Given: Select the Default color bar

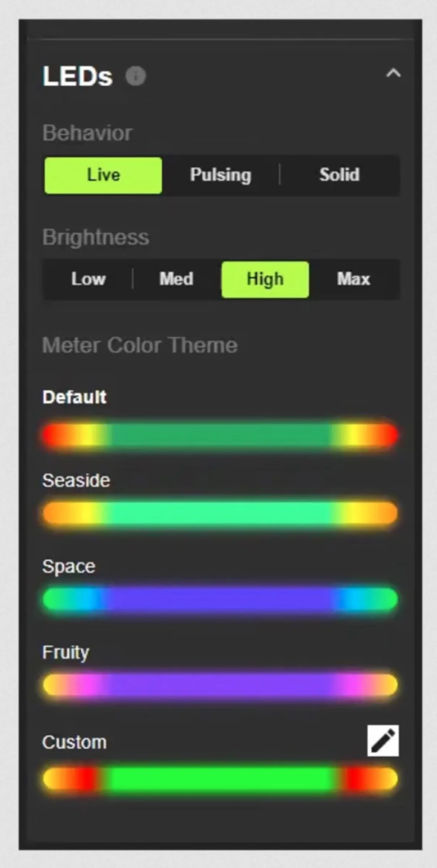Looking at the screenshot, I should pyautogui.click(x=220, y=435).
